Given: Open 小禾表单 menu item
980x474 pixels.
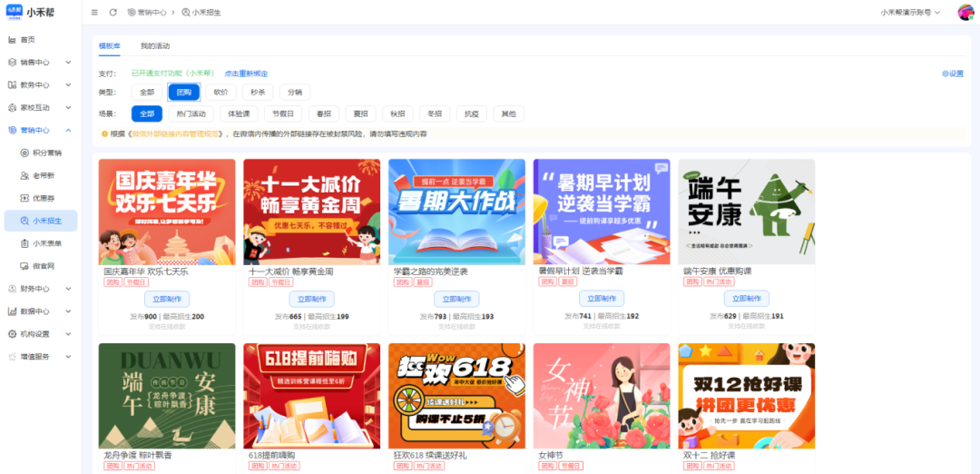Looking at the screenshot, I should pyautogui.click(x=41, y=243).
